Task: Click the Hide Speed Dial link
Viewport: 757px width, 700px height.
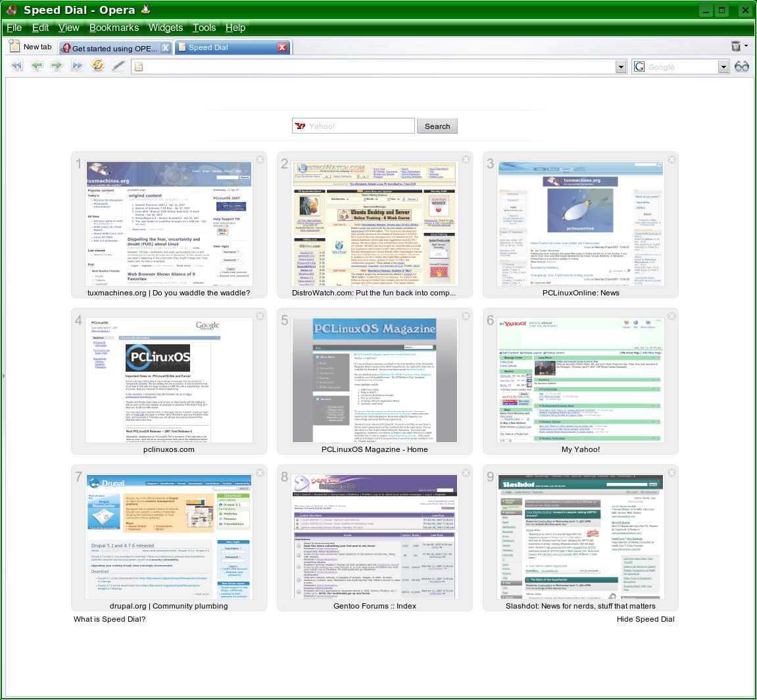Action: (645, 619)
